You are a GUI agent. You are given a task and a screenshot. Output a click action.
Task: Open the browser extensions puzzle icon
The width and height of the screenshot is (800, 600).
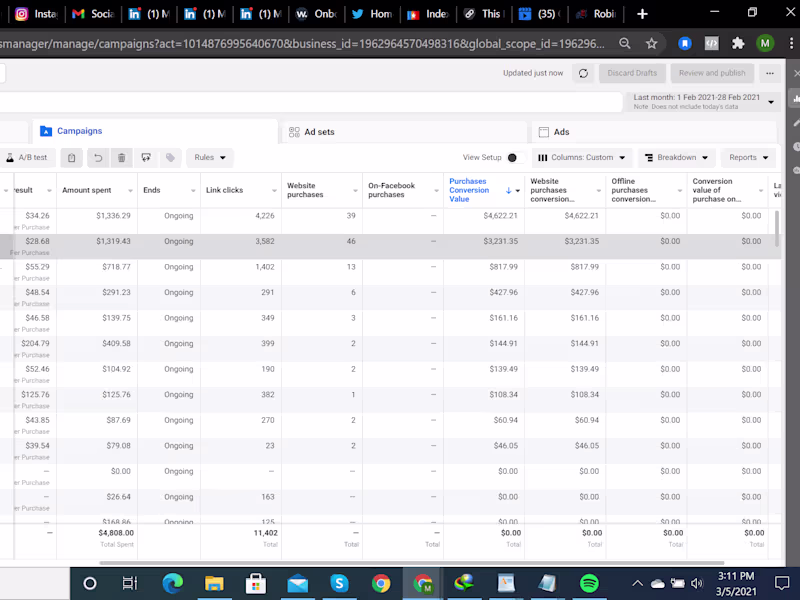(x=738, y=44)
